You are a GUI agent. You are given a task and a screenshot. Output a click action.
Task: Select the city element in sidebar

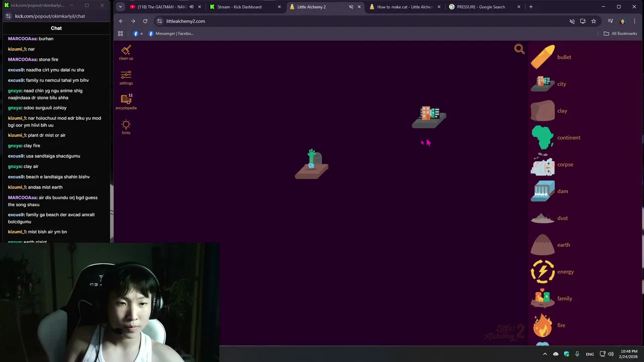click(x=542, y=84)
